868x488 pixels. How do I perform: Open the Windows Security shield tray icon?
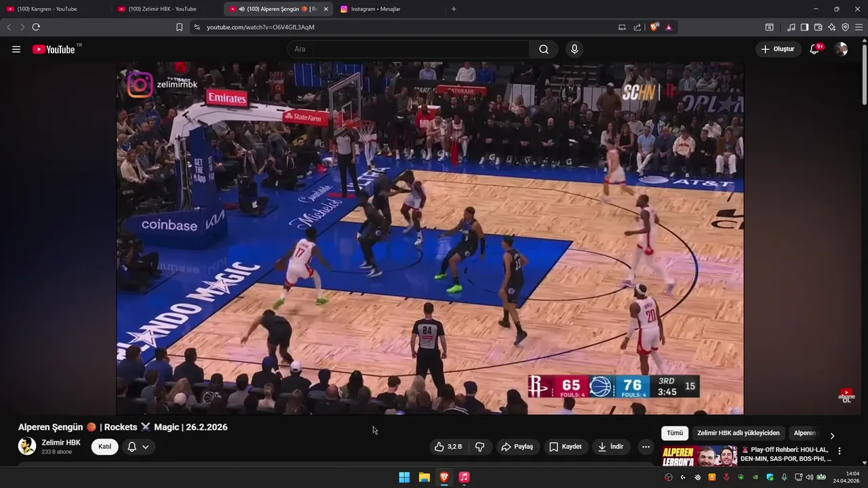(x=769, y=477)
